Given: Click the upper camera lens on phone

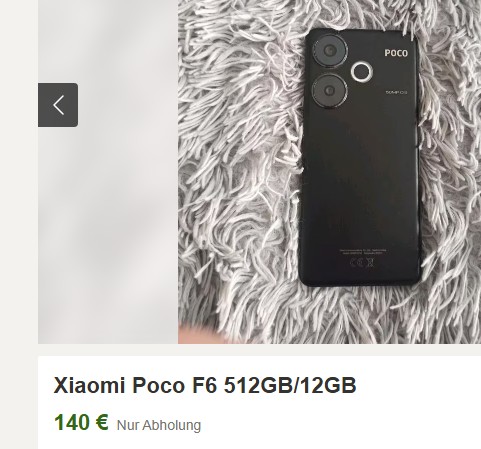Looking at the screenshot, I should 330,50.
